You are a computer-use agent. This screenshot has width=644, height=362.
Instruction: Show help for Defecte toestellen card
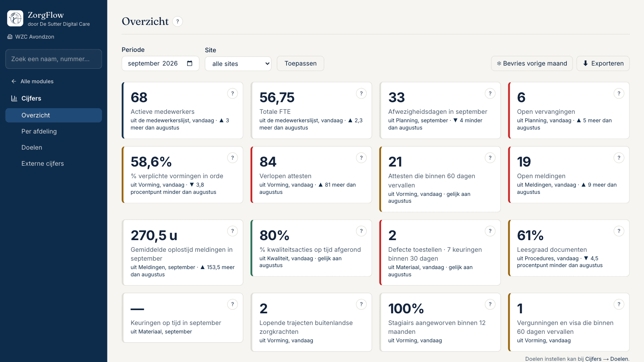pos(490,231)
